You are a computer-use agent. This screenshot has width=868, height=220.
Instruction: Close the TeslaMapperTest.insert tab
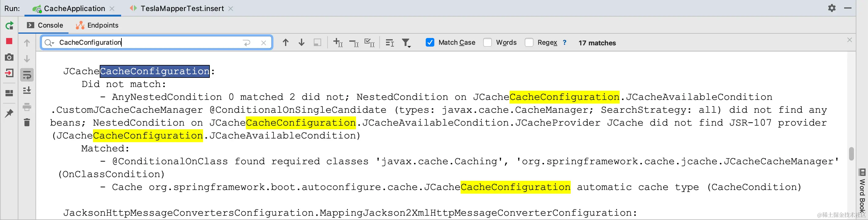[231, 9]
